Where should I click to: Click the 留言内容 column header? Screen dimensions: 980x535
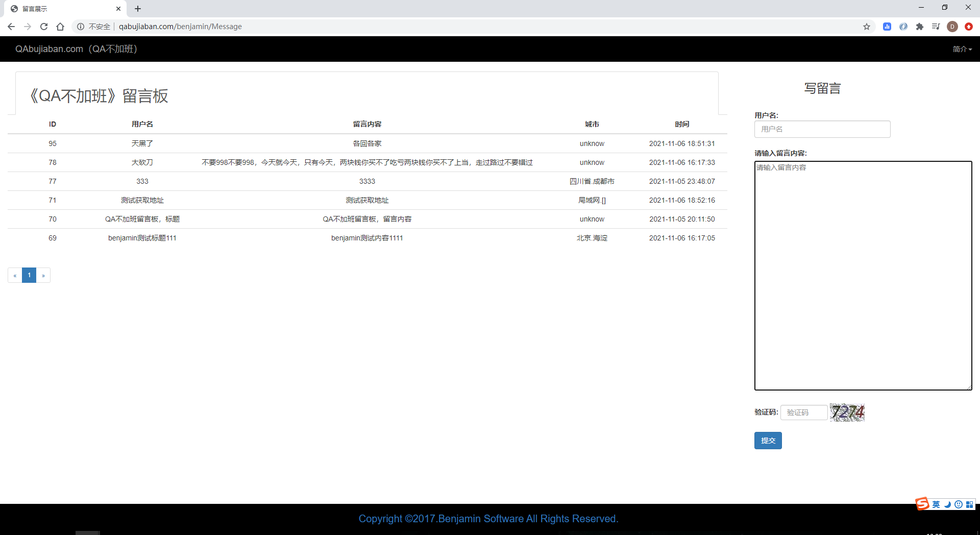[367, 124]
